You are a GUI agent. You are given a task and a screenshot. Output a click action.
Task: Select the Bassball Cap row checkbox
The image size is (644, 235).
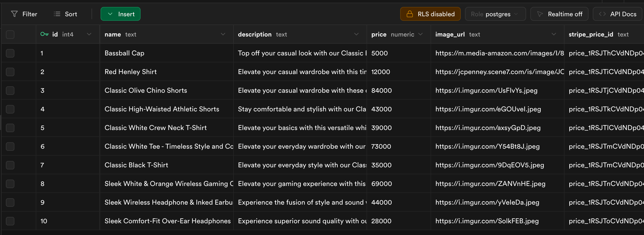pos(10,53)
